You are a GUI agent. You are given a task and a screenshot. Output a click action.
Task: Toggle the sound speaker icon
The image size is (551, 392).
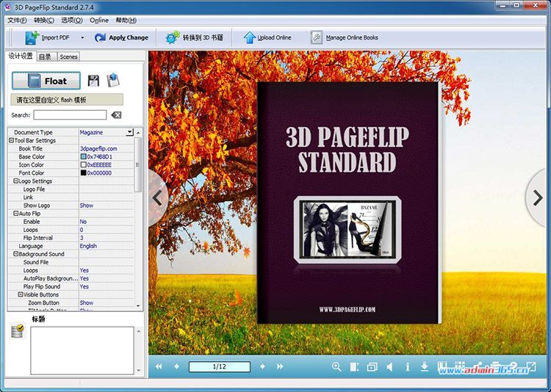click(389, 367)
